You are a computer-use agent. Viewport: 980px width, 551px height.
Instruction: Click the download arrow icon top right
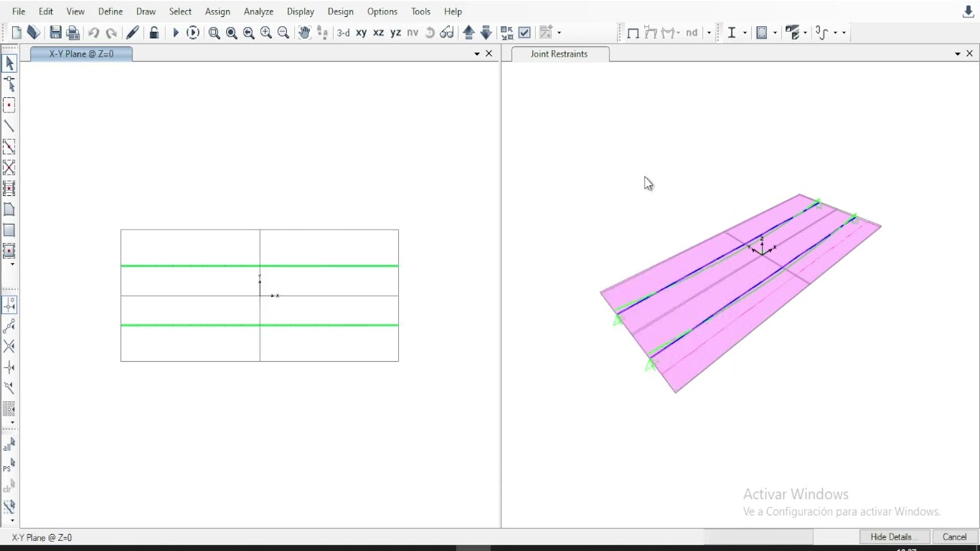tap(968, 11)
